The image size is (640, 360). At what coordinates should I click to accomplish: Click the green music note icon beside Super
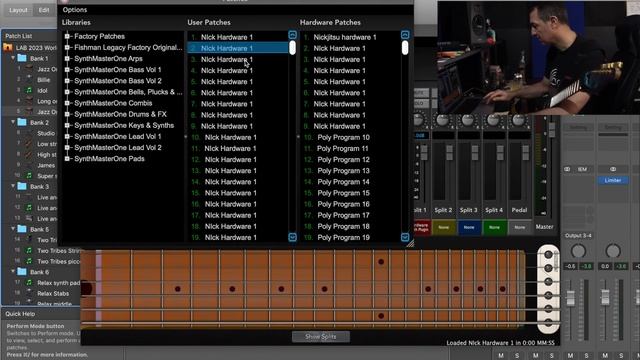pos(29,176)
